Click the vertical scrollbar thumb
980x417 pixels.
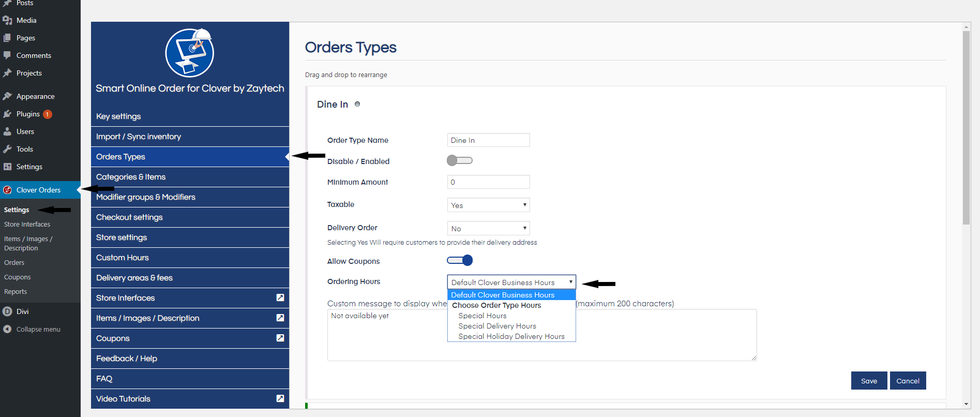point(966,128)
